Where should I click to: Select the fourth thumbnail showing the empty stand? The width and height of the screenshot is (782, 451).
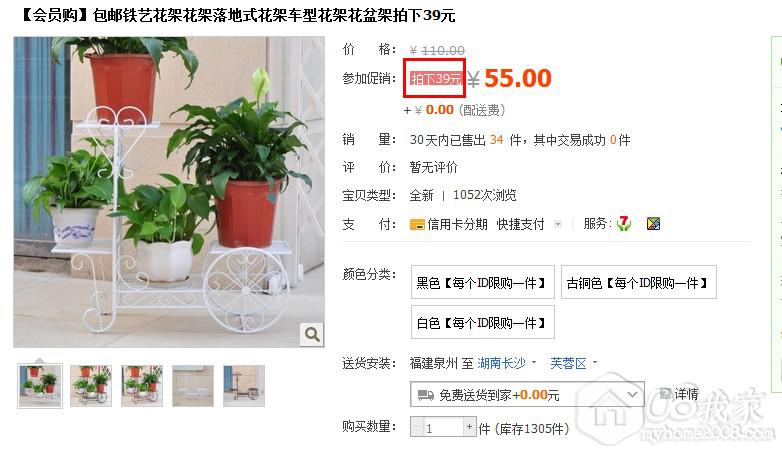[x=193, y=386]
